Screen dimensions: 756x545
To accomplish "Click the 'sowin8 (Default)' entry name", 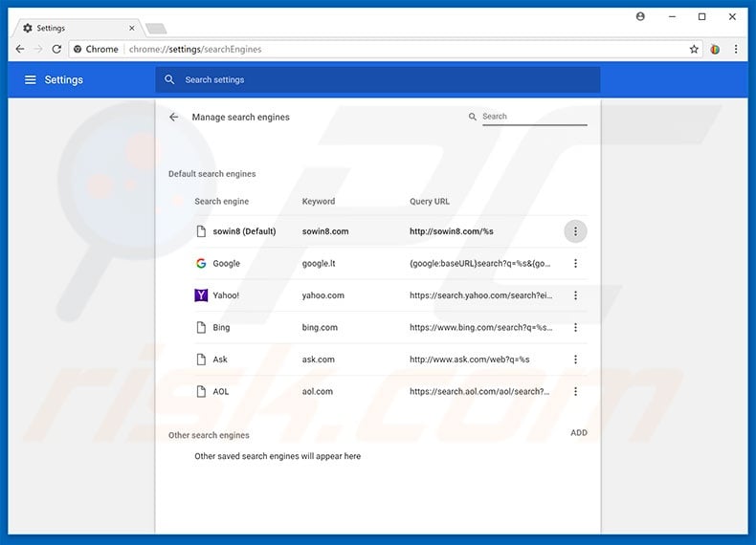I will 244,231.
